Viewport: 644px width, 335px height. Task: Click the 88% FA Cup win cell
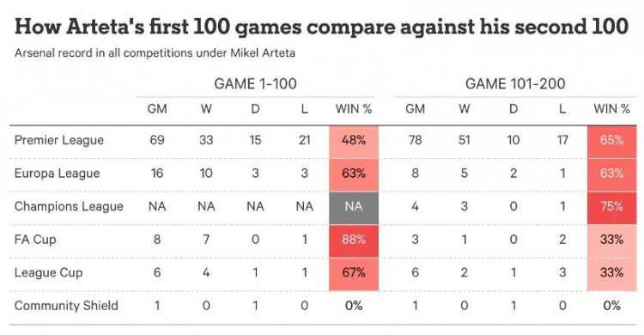coord(354,241)
